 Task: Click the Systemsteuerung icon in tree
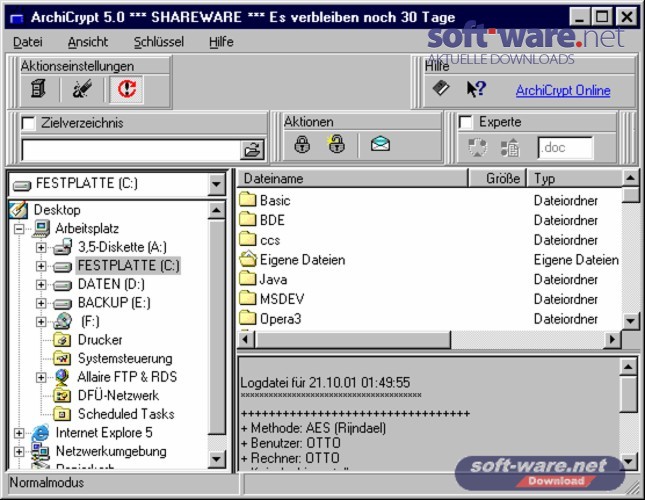tap(62, 359)
